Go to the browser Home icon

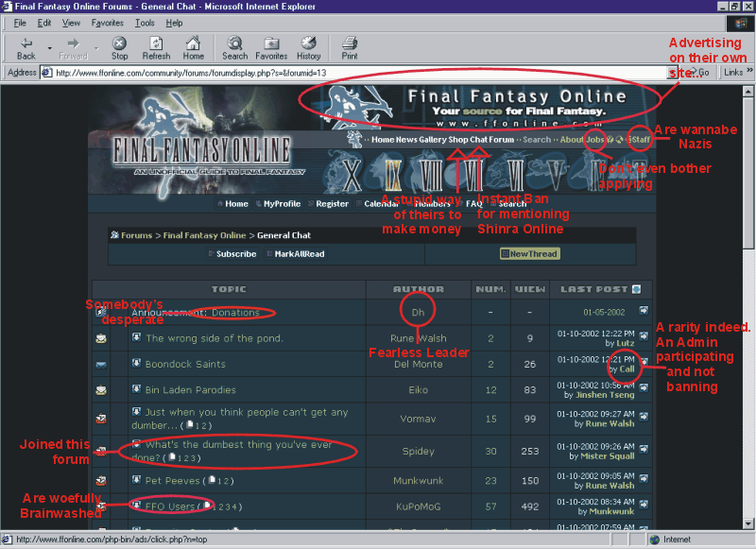coord(194,48)
